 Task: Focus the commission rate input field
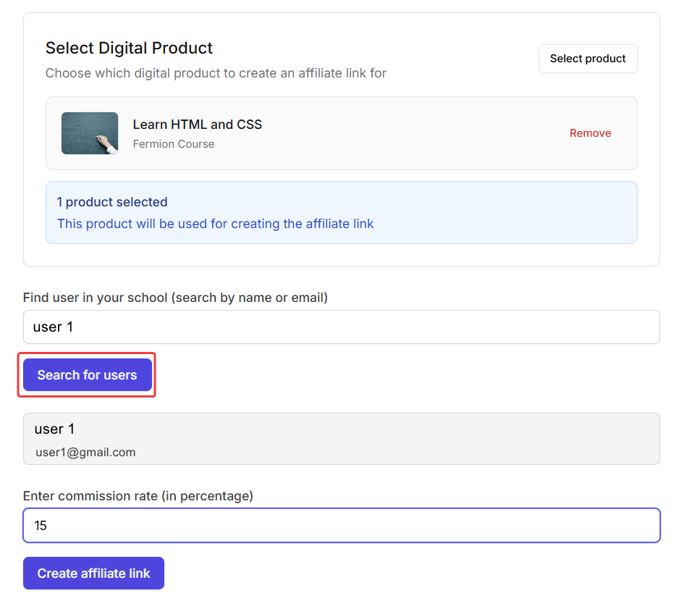click(341, 525)
